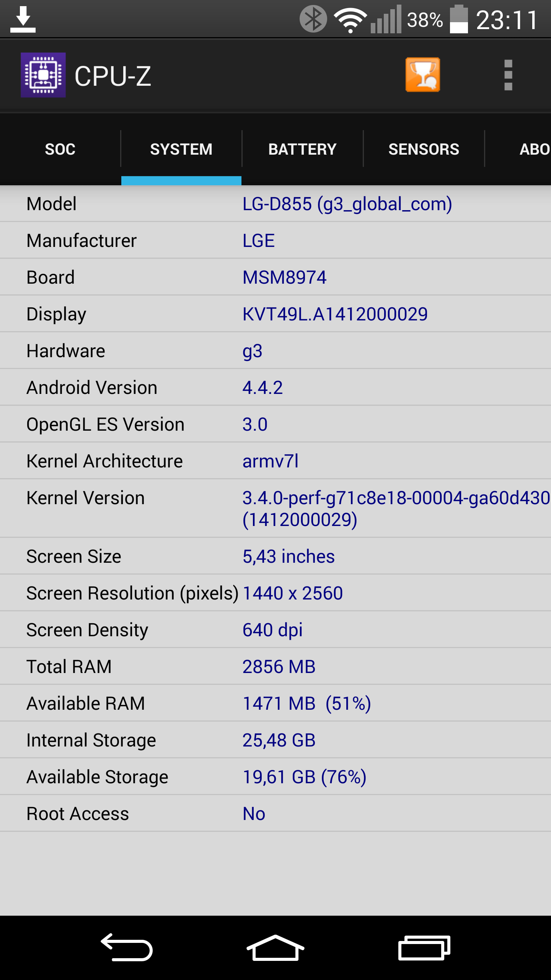
Task: Tap the CPU-Z title text
Action: (112, 76)
